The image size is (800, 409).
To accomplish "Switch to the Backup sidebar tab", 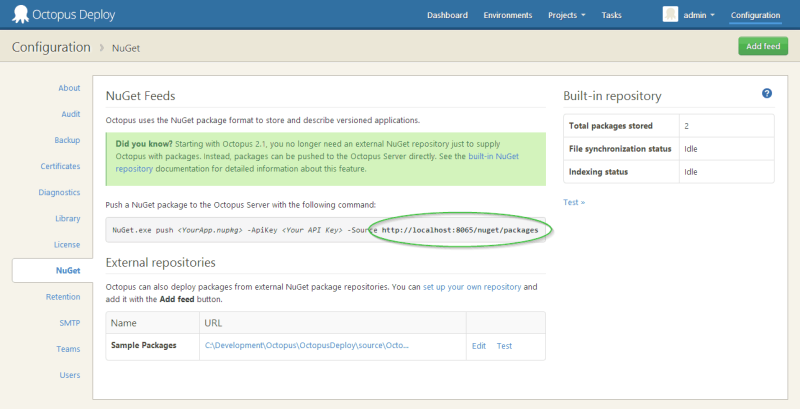I will click(67, 140).
